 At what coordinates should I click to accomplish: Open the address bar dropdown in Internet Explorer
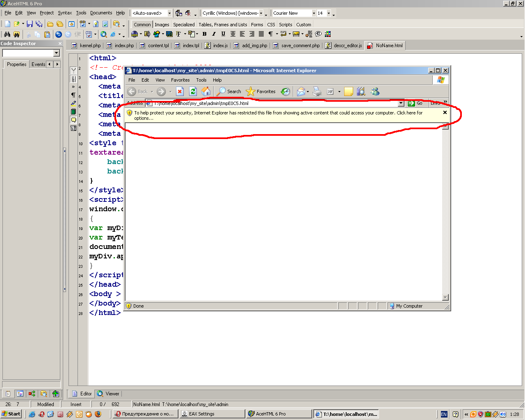[401, 103]
